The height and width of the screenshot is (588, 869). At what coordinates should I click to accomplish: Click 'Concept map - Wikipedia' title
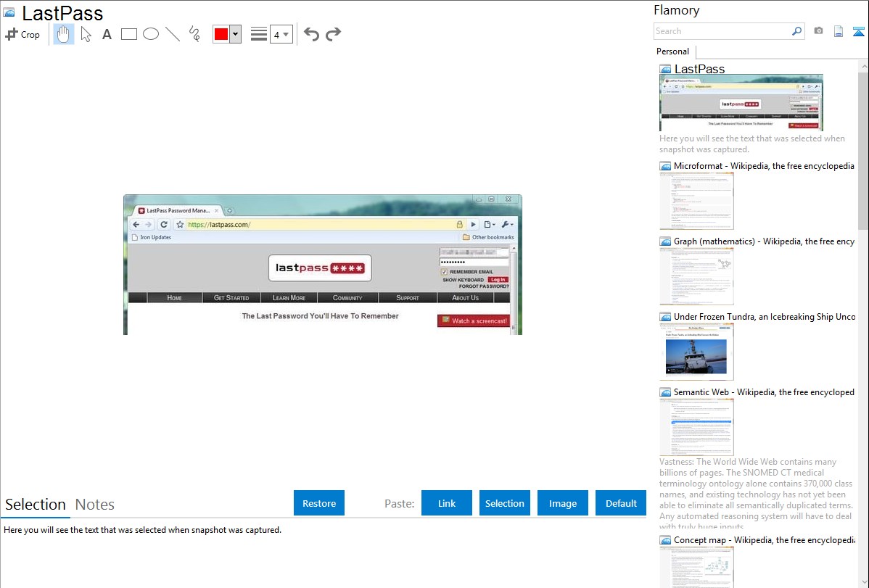[764, 539]
